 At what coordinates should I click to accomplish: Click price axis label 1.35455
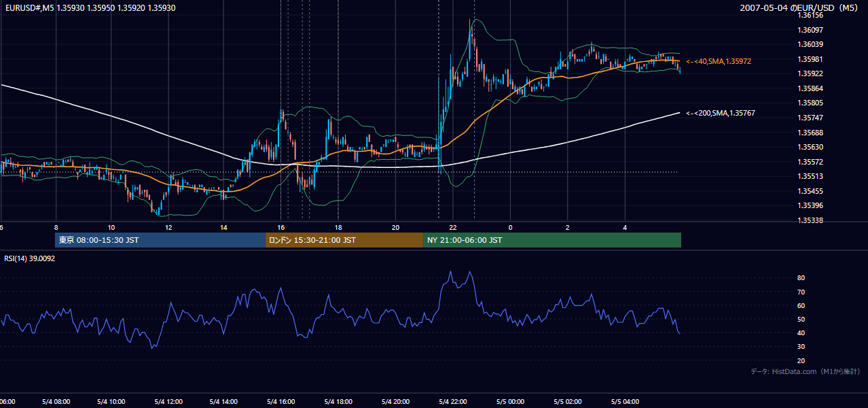coord(810,191)
